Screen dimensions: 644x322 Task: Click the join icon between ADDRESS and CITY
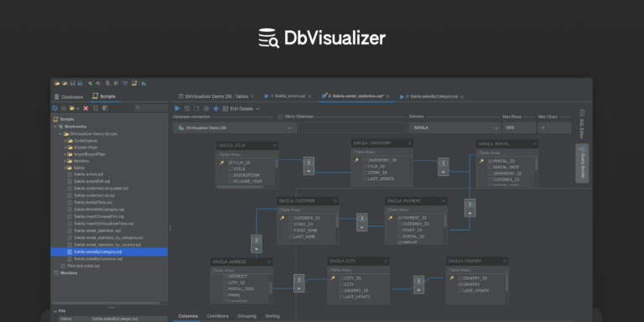coord(299,283)
